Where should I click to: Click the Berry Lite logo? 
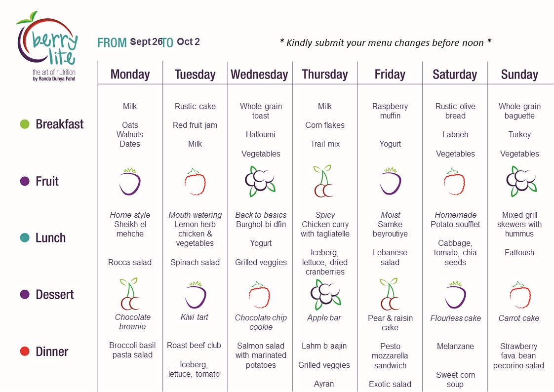pos(47,46)
